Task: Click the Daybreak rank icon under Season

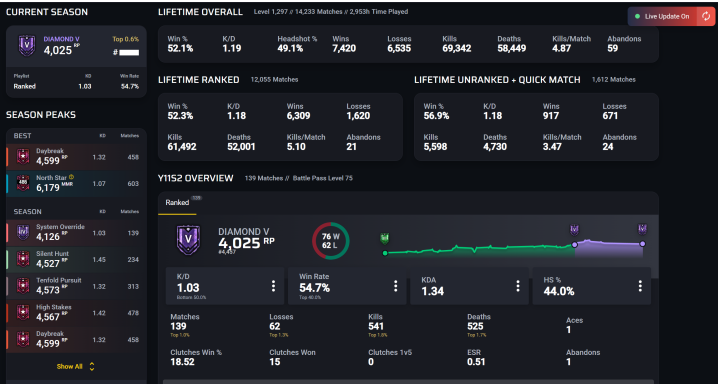Action: point(23,339)
